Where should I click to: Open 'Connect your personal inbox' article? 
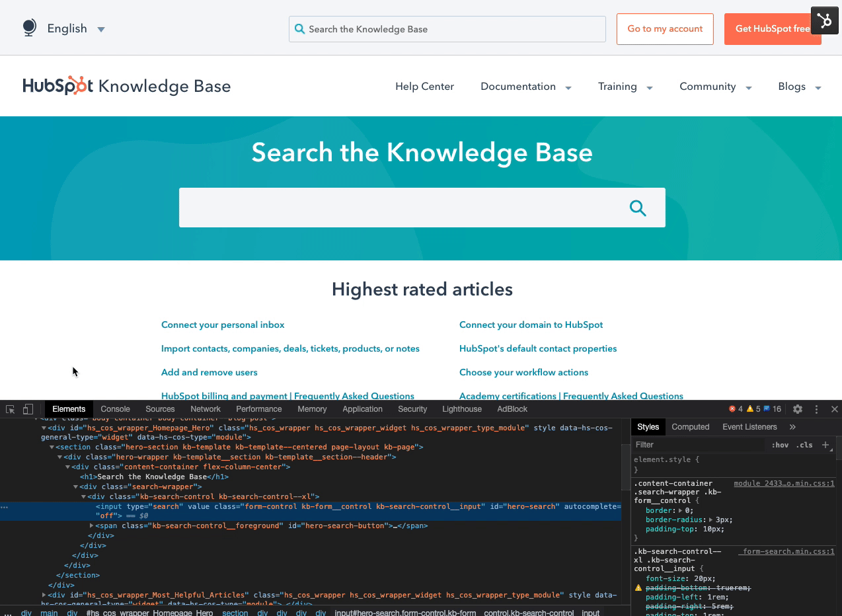[223, 325]
